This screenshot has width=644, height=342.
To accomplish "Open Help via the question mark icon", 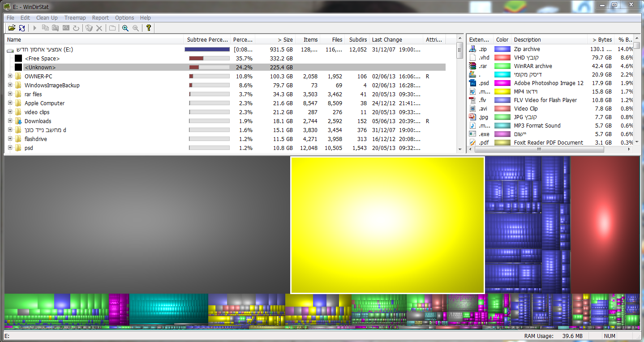I will pyautogui.click(x=149, y=28).
